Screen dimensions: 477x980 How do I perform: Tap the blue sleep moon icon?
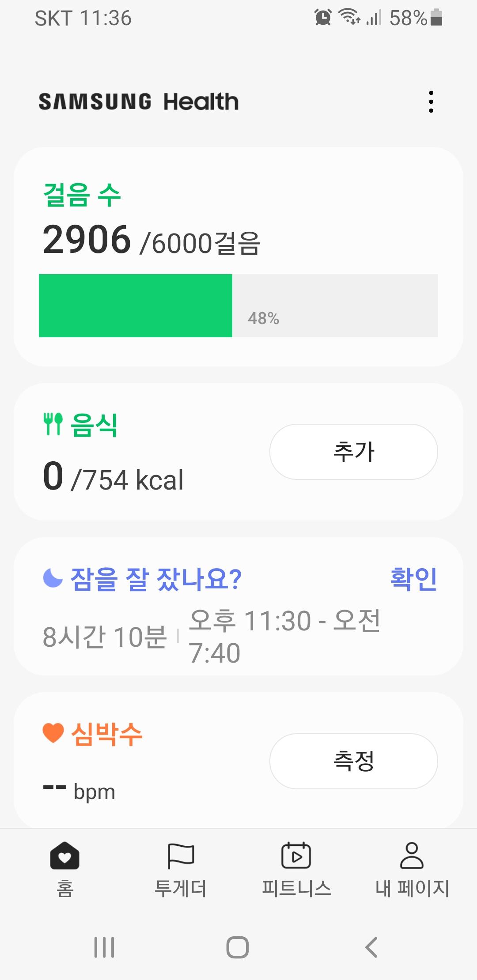(53, 578)
